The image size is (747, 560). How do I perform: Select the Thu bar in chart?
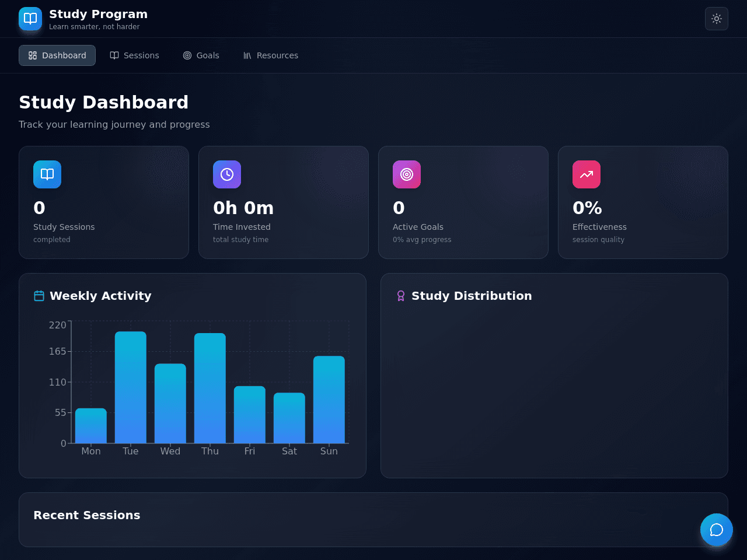tap(210, 388)
